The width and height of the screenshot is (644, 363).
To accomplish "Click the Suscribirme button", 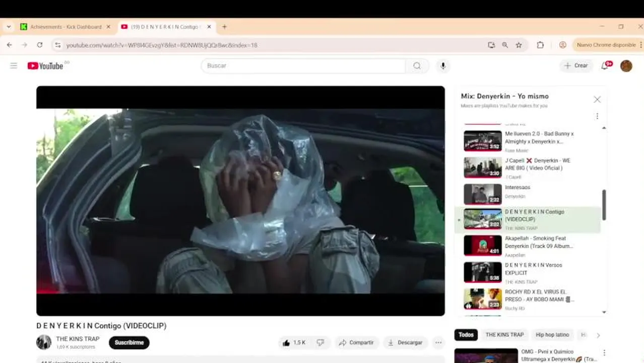I will [x=129, y=342].
